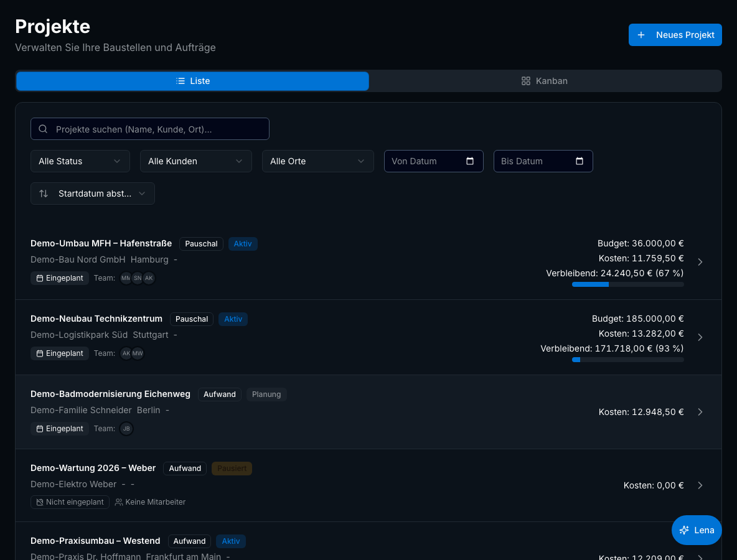Click Budget: 36.000,00 € text
Screen dimensions: 737x560
coord(641,243)
